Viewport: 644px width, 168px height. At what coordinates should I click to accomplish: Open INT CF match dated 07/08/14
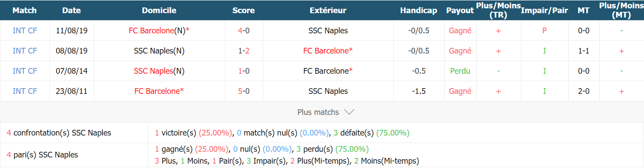coord(25,71)
